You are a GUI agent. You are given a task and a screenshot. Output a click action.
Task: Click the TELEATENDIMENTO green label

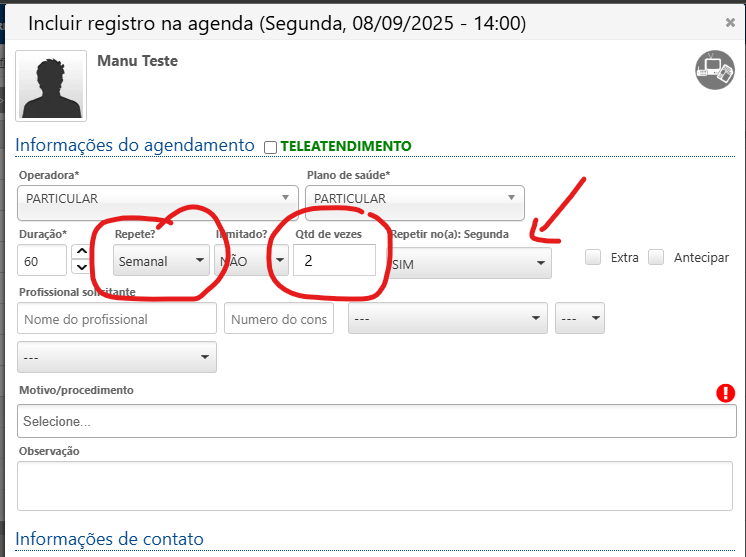346,146
